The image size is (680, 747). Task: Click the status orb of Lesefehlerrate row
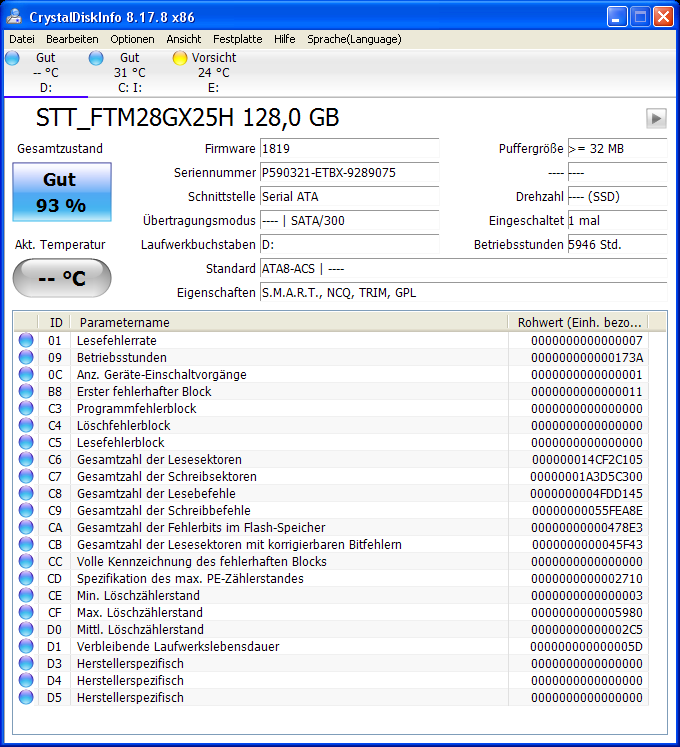tap(26, 340)
